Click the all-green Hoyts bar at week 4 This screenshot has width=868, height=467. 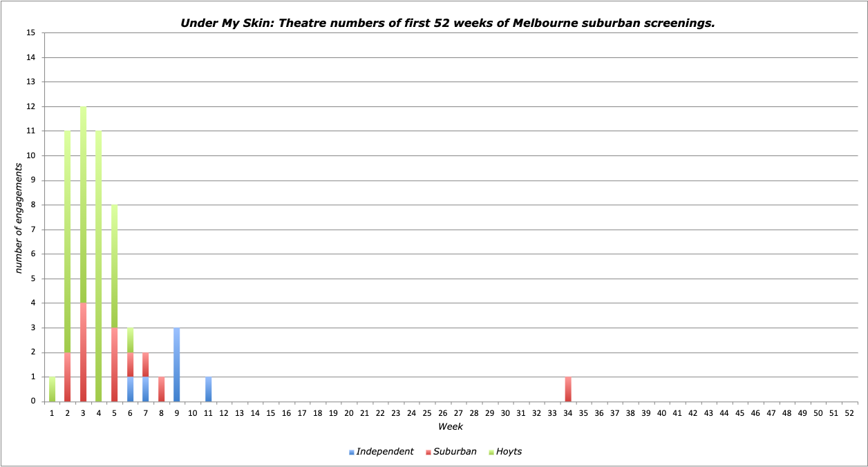click(x=99, y=266)
